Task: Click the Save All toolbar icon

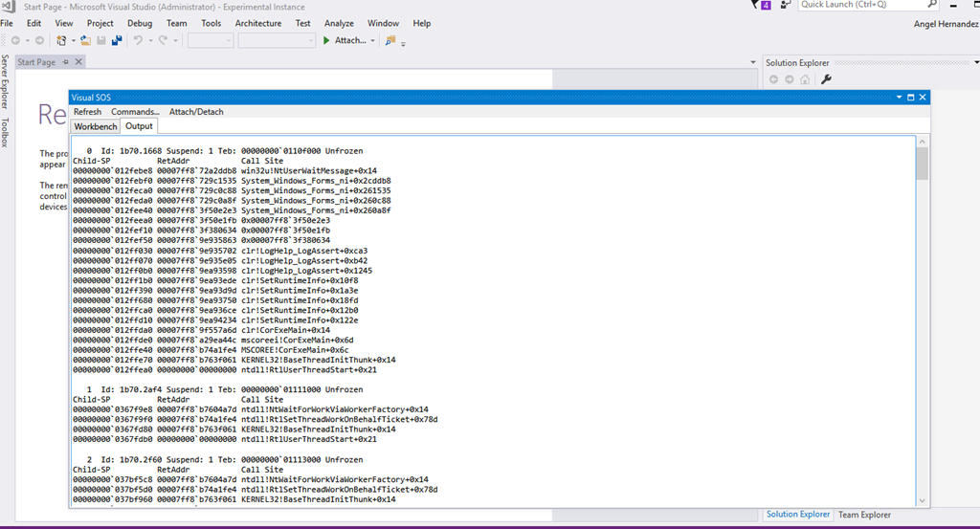Action: [117, 40]
